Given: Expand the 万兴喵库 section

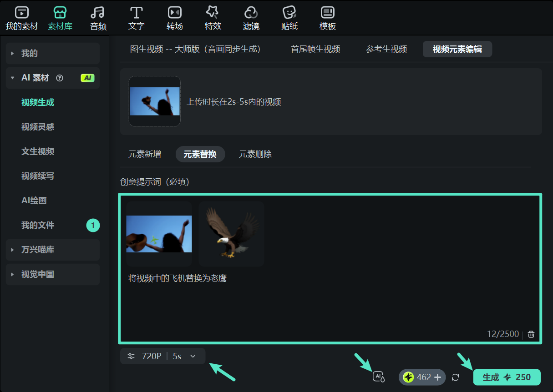Looking at the screenshot, I should click(x=52, y=250).
